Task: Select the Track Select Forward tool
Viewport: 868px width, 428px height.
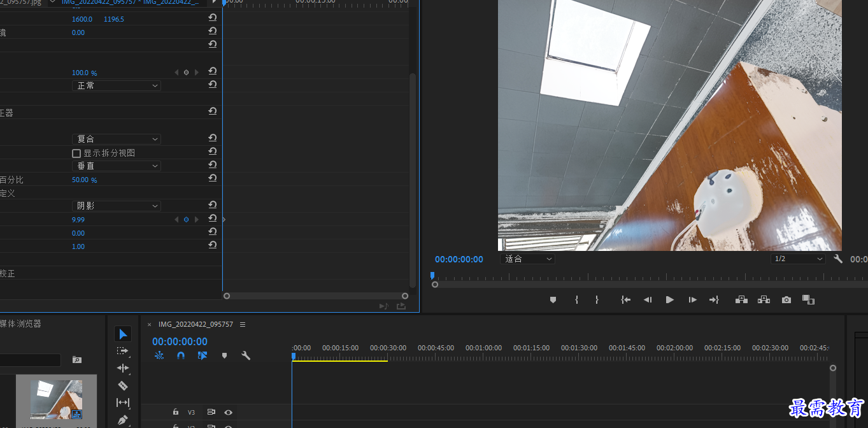Action: tap(123, 351)
